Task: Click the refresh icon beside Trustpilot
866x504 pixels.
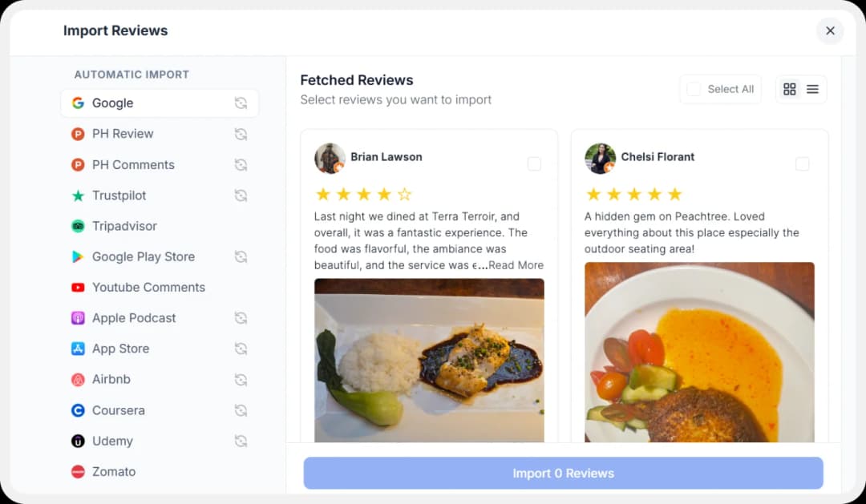Action: click(241, 196)
